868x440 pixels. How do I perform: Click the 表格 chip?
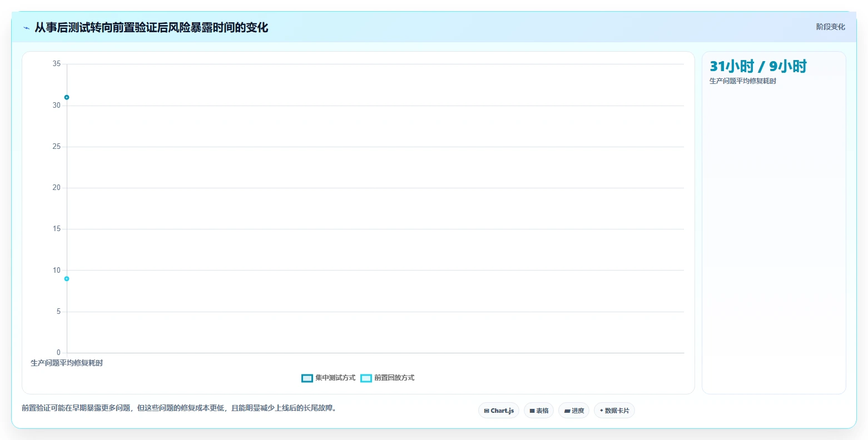coord(539,411)
